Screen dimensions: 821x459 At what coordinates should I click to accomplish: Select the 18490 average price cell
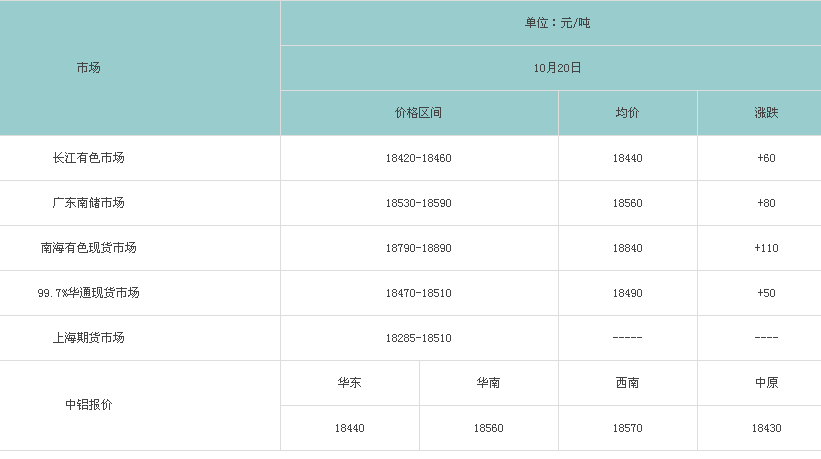point(628,293)
